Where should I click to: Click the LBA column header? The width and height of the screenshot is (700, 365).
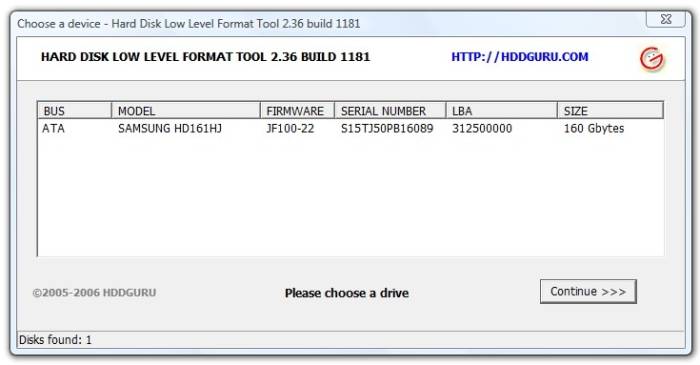point(502,111)
